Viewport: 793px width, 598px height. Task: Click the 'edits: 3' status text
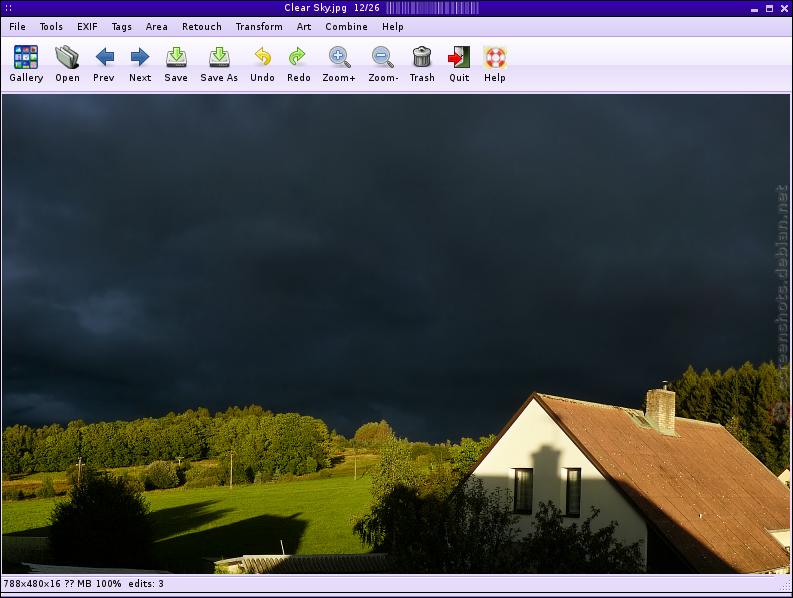[x=146, y=584]
